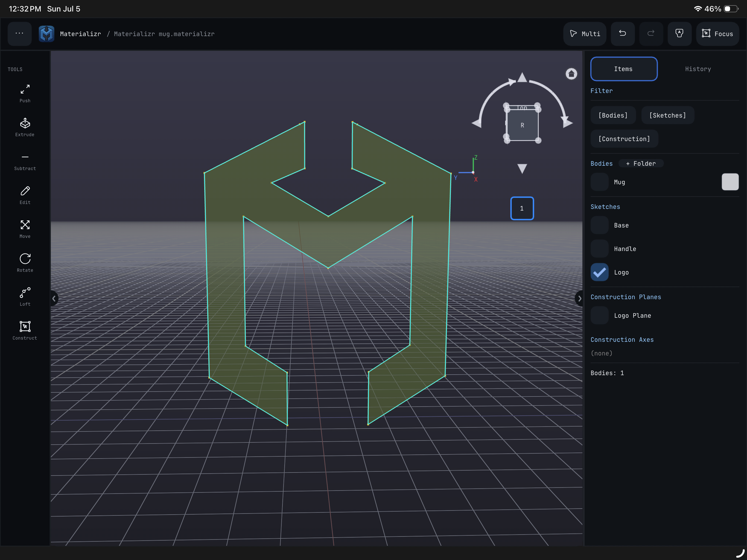The height and width of the screenshot is (560, 747).
Task: Open the appearance shield icon button
Action: point(679,33)
